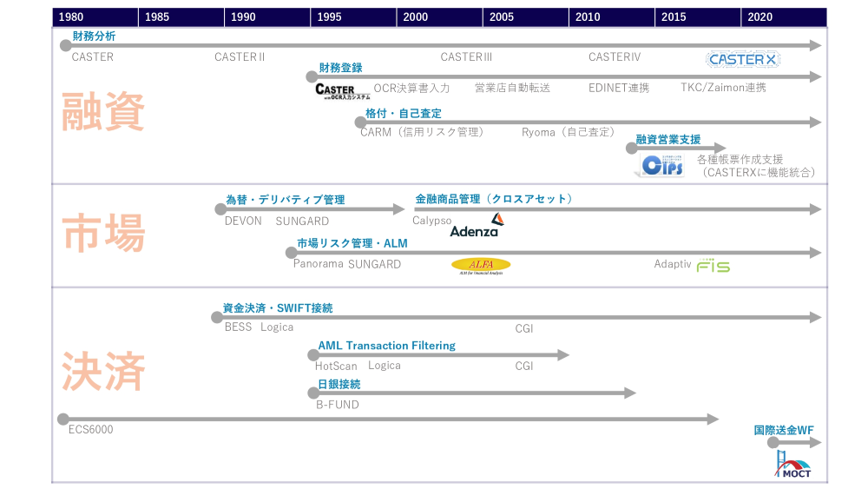Screen dimensions: 868x489
Task: Click the ALFA yellow oval logo
Action: coord(481,267)
